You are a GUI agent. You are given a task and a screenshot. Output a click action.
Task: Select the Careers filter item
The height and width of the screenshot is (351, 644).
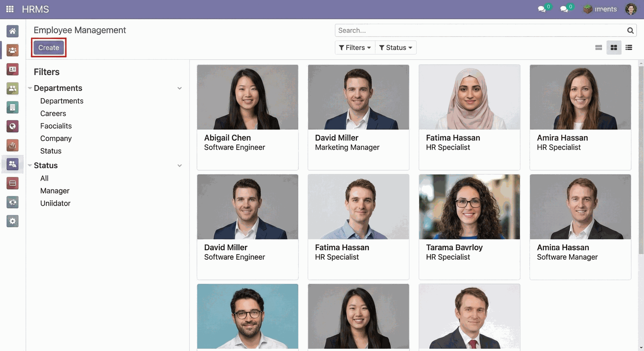(53, 113)
